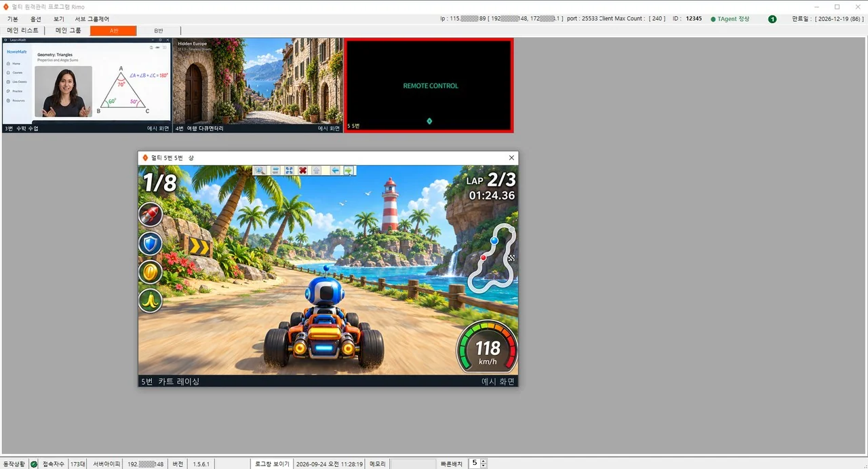Click the 2026-09-24 date and time text
The width and height of the screenshot is (868, 469).
tap(329, 464)
